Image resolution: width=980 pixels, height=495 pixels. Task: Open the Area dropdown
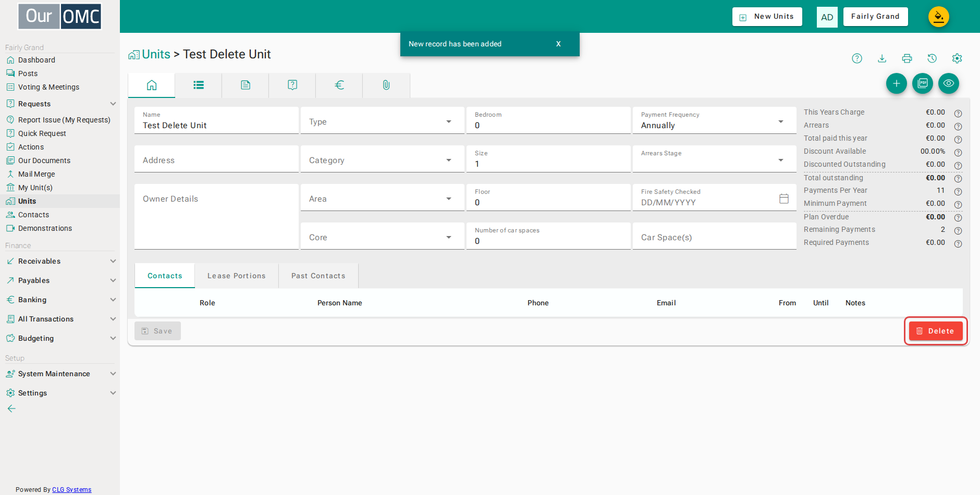click(383, 197)
